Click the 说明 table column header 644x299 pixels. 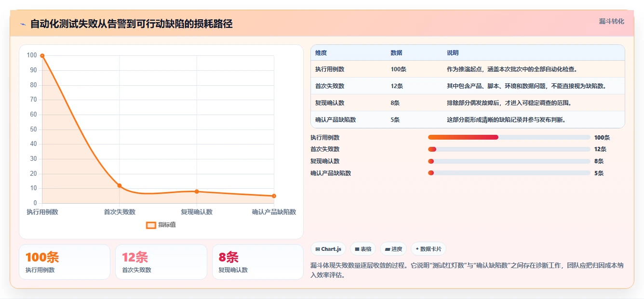[x=453, y=53]
